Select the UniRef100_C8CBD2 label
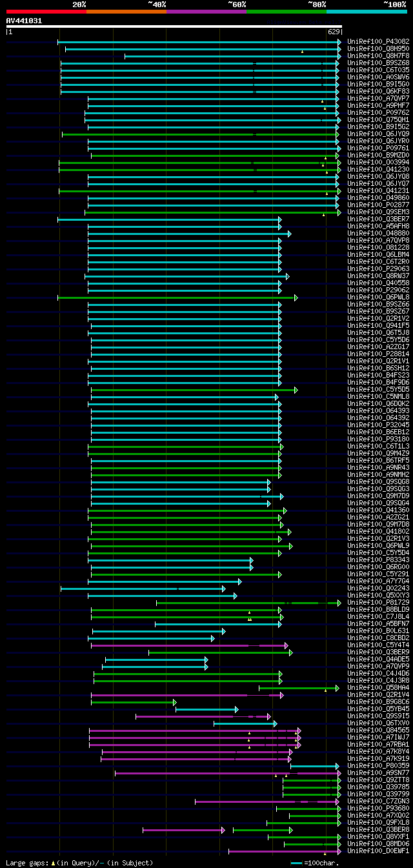This screenshot has height=868, width=413. pyautogui.click(x=377, y=638)
